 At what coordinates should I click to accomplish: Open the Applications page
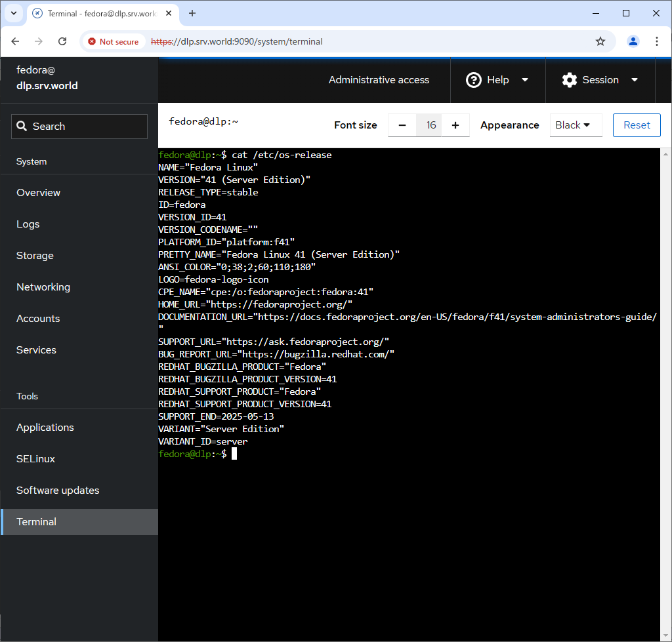[79, 428]
